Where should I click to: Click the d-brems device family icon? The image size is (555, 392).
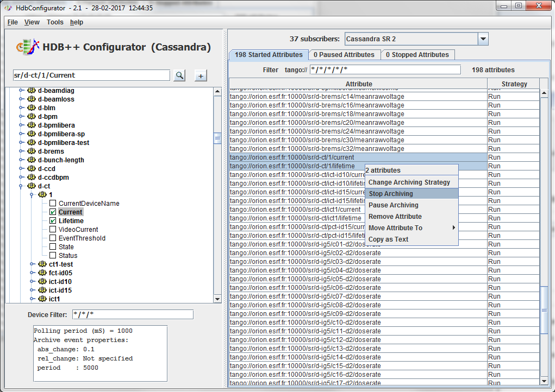[32, 151]
